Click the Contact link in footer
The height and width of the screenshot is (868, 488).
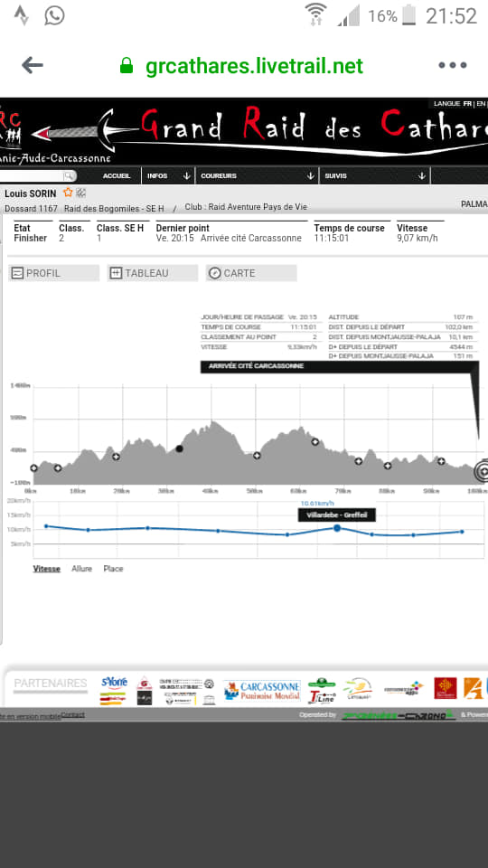[x=73, y=714]
